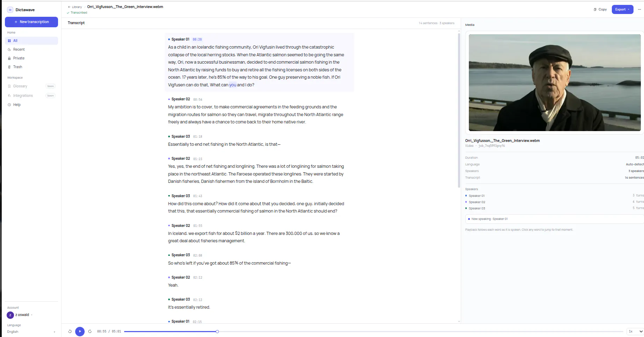Start a New transcription
The height and width of the screenshot is (337, 644).
pyautogui.click(x=31, y=22)
